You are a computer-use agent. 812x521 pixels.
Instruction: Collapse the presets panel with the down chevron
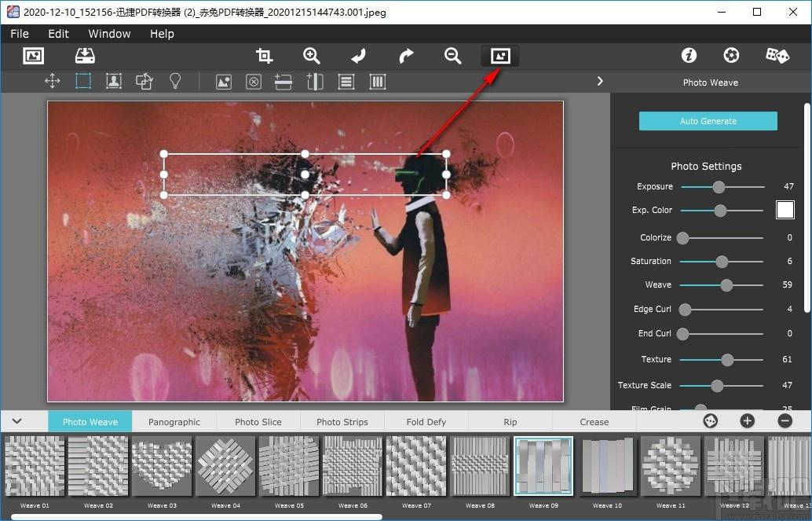coord(17,421)
